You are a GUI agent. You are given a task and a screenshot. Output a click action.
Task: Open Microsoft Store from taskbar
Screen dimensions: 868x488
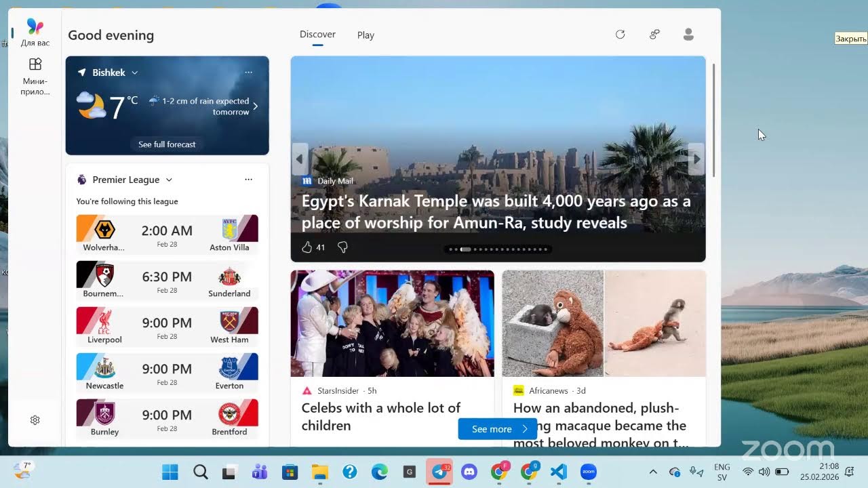pos(290,472)
